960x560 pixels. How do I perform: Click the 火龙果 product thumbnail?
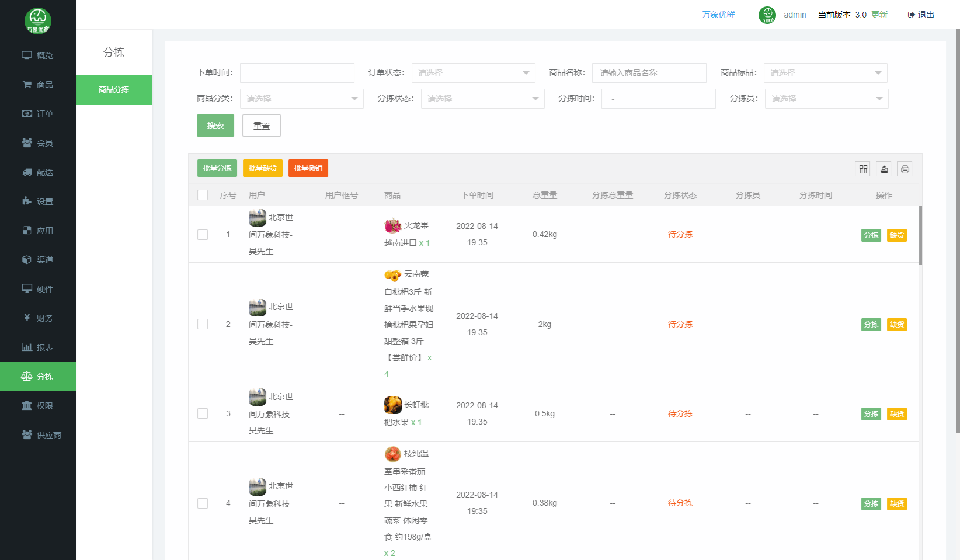(x=392, y=225)
